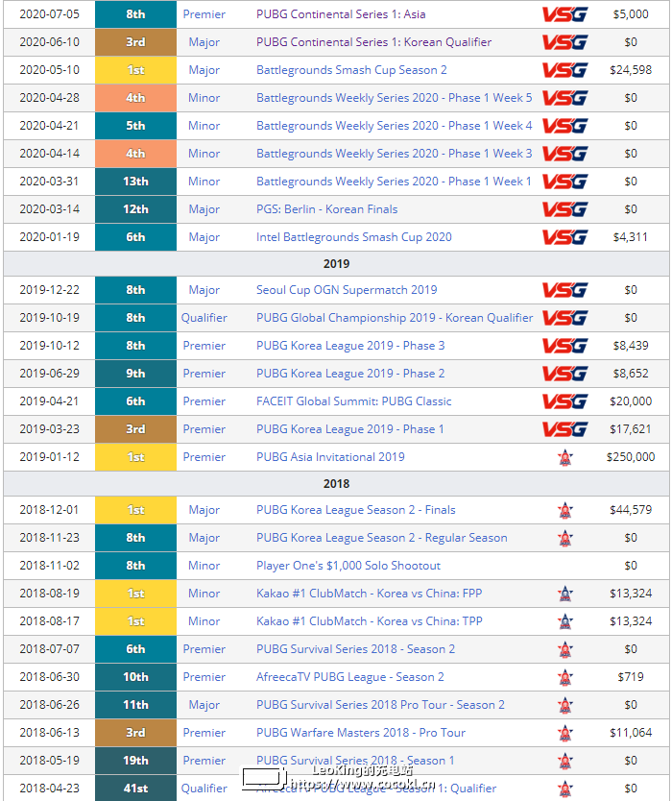
Task: Click VSG logo in PUBG Korea League 2019 - Phase 1 row
Action: coord(564,429)
